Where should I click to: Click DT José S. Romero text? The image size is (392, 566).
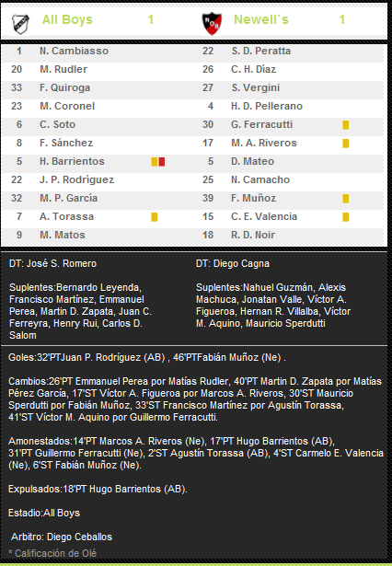52,263
